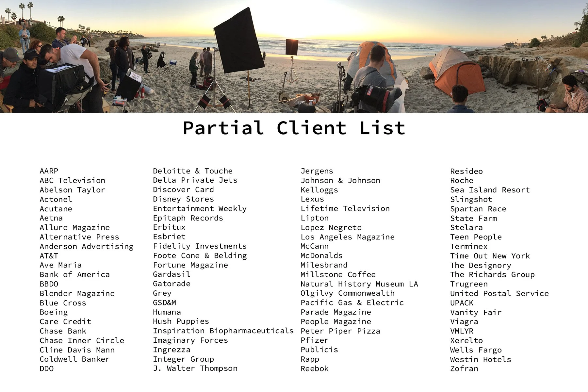Click 'Delta Private Jets' text

(x=195, y=180)
